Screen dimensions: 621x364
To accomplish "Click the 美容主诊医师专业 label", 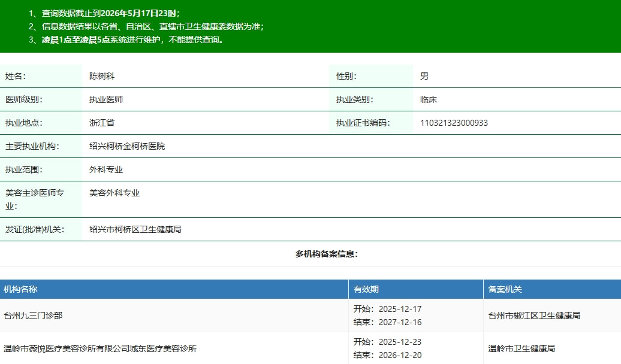I will 34,199.
